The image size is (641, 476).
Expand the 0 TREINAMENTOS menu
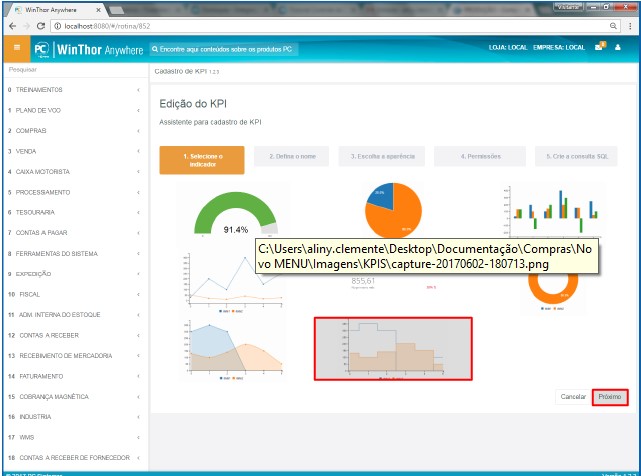pyautogui.click(x=75, y=90)
